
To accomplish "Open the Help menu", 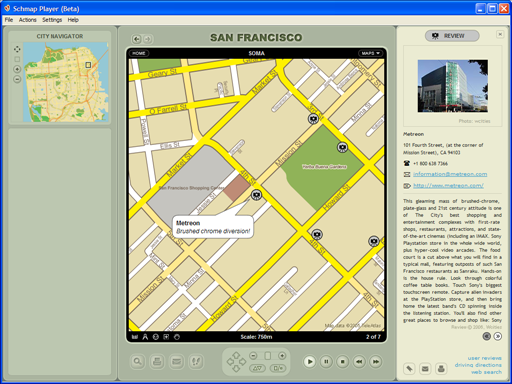I will coord(73,20).
